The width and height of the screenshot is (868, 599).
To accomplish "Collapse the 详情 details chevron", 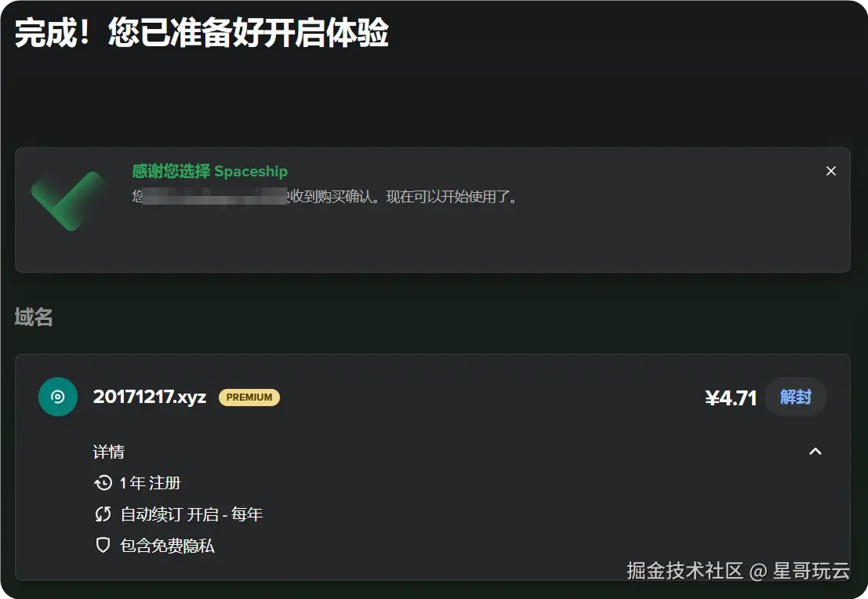I will click(x=815, y=451).
